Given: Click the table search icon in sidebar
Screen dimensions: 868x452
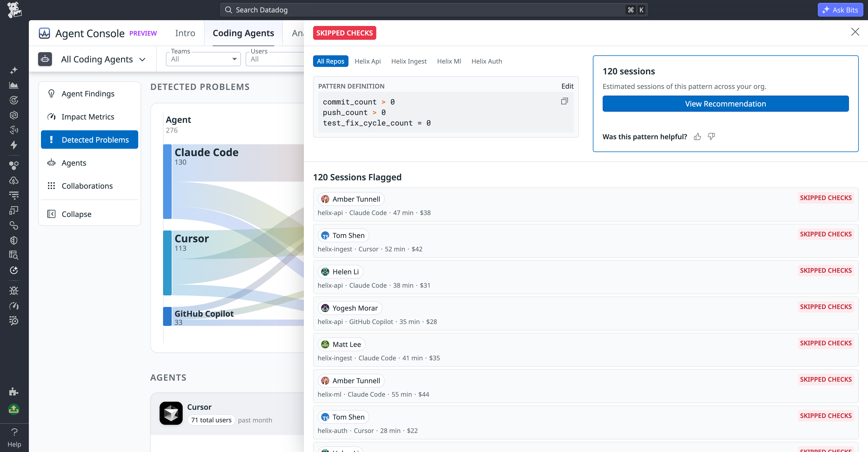Looking at the screenshot, I should [14, 255].
